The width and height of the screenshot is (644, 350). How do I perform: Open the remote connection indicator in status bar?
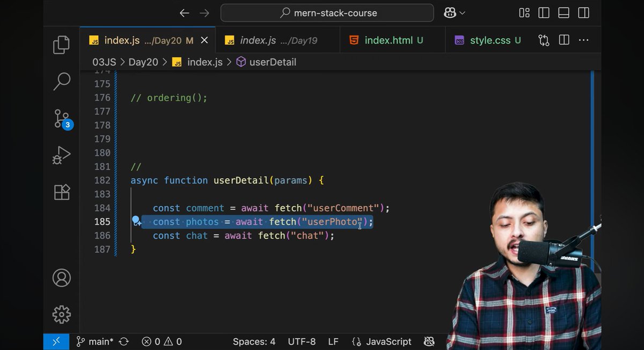click(56, 341)
